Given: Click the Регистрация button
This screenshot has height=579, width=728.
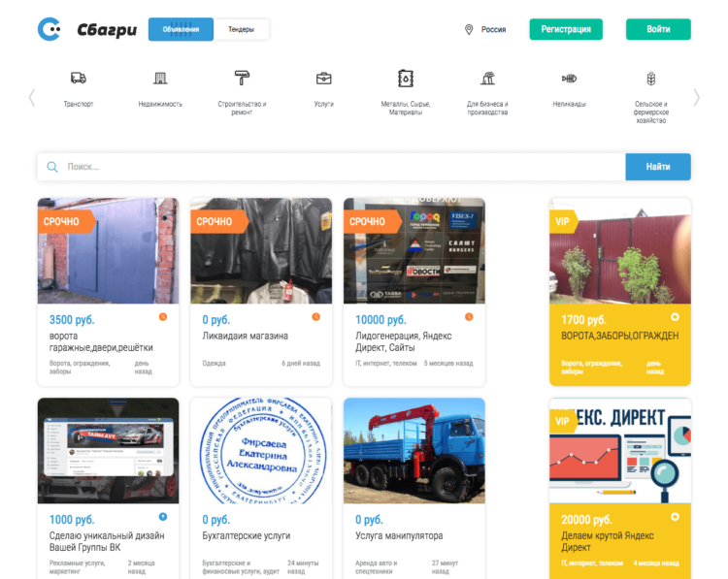Looking at the screenshot, I should pyautogui.click(x=566, y=29).
